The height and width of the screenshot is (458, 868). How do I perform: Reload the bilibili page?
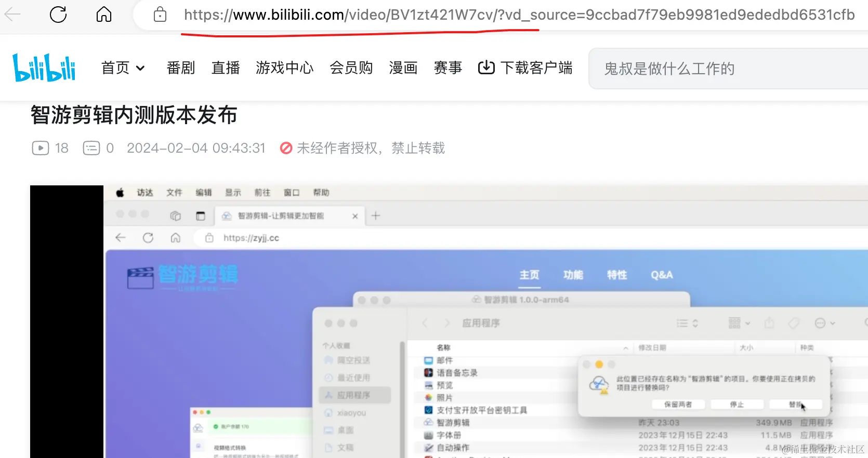tap(58, 14)
